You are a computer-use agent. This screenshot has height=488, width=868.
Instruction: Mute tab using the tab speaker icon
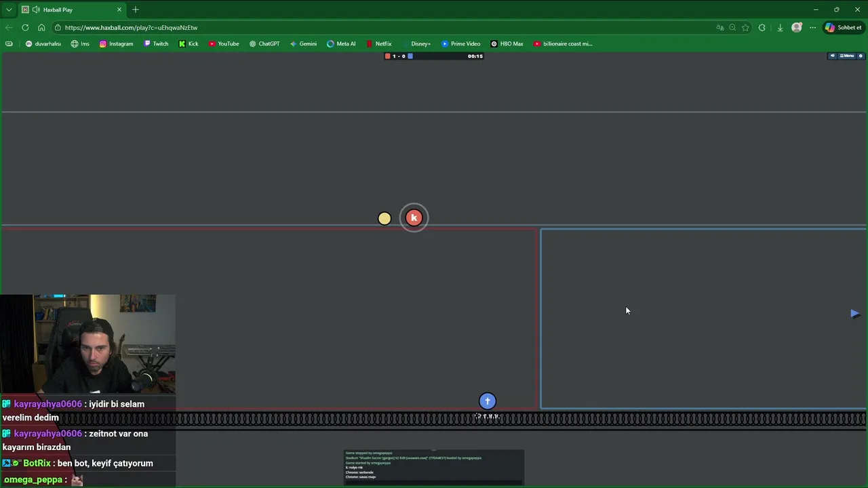click(35, 9)
